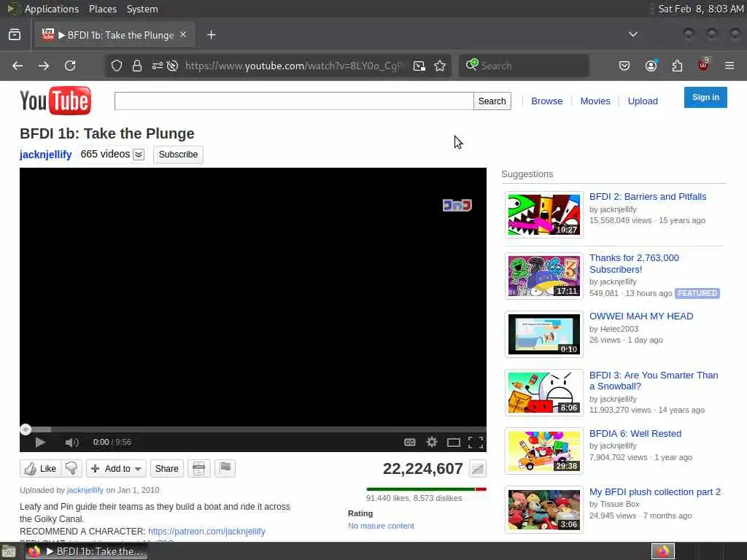
Task: Open the Patreon link in description
Action: pyautogui.click(x=206, y=531)
